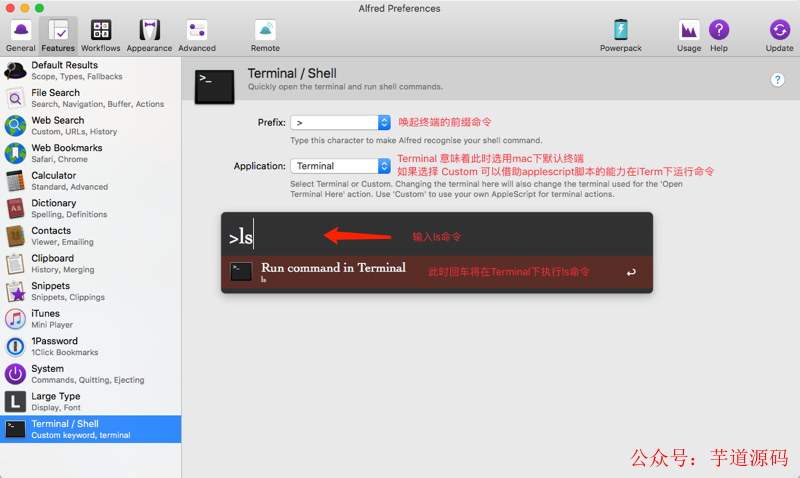
Task: Open the Prefix dropdown
Action: (x=340, y=122)
